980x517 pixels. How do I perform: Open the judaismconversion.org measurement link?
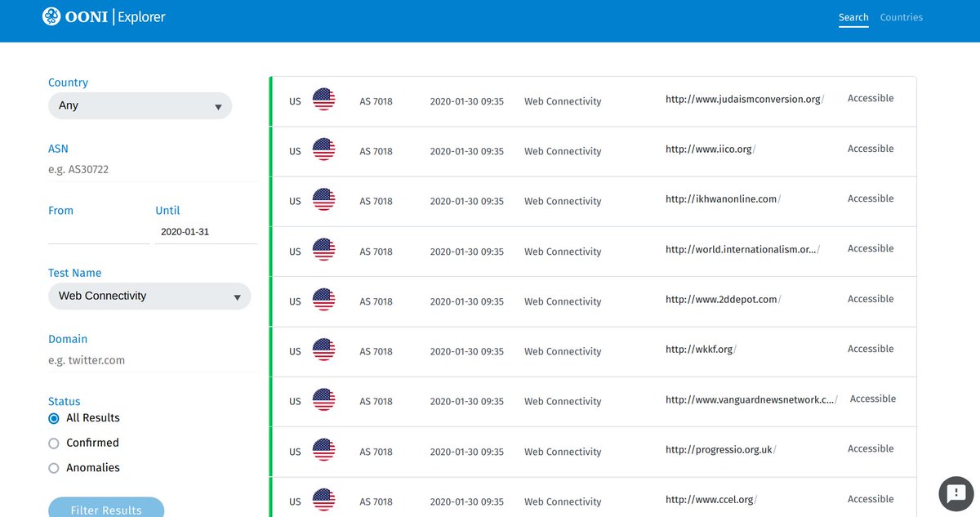coord(745,99)
